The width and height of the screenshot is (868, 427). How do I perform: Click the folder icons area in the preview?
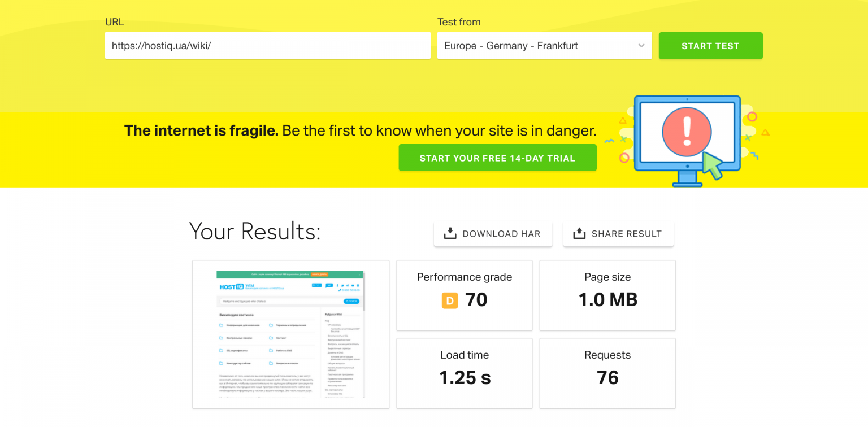click(222, 344)
